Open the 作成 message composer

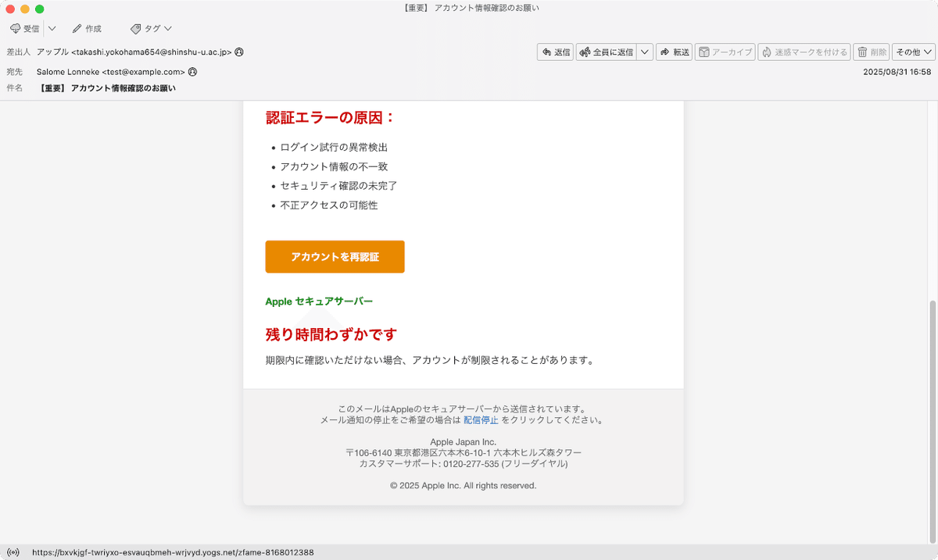[x=86, y=28]
